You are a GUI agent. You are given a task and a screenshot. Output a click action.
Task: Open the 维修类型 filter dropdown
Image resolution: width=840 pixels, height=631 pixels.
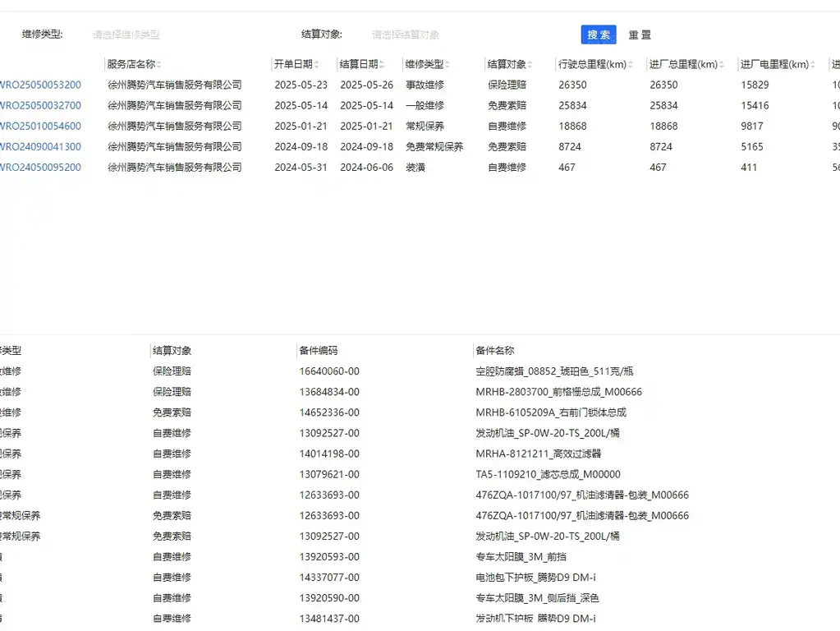(x=161, y=35)
